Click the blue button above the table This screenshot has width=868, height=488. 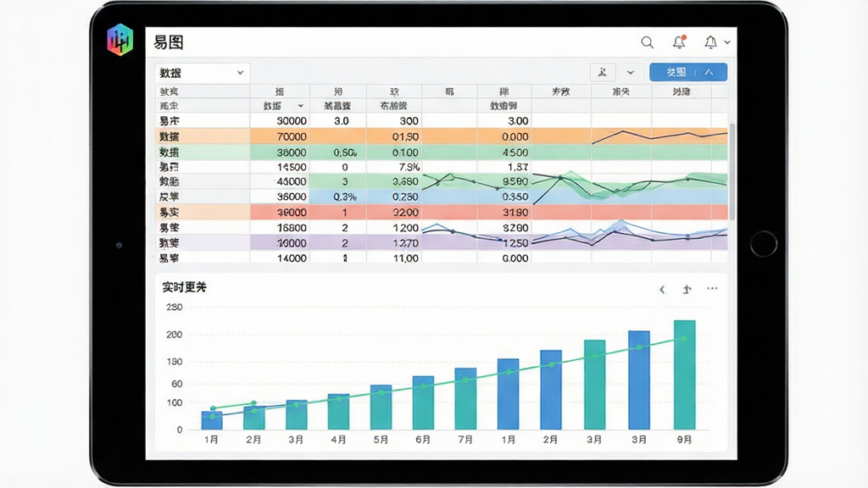[x=688, y=72]
